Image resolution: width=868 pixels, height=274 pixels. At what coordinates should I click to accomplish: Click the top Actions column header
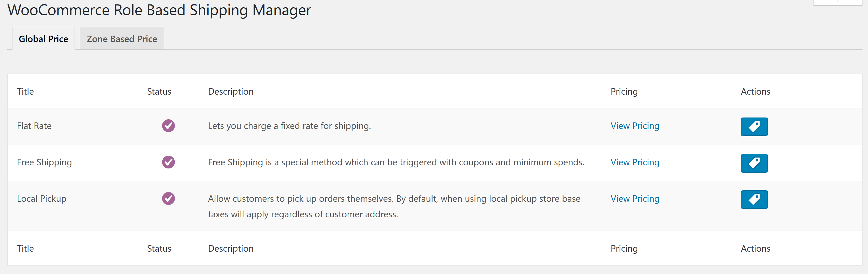pos(755,91)
